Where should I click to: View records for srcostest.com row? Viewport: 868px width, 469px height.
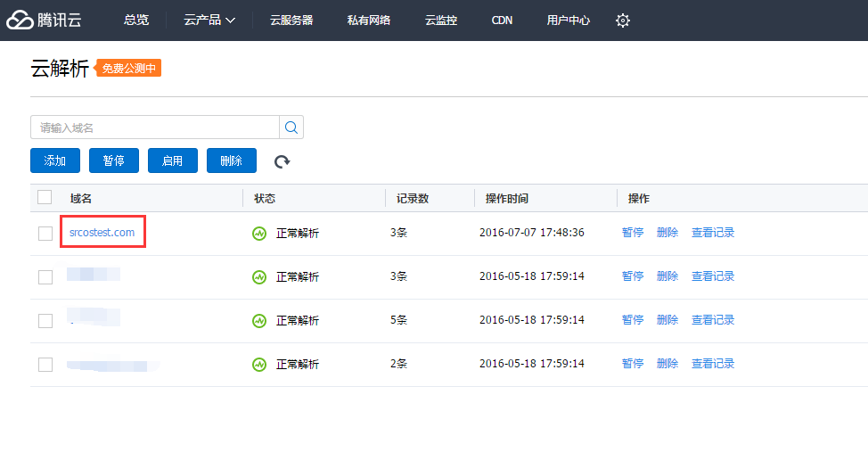713,233
